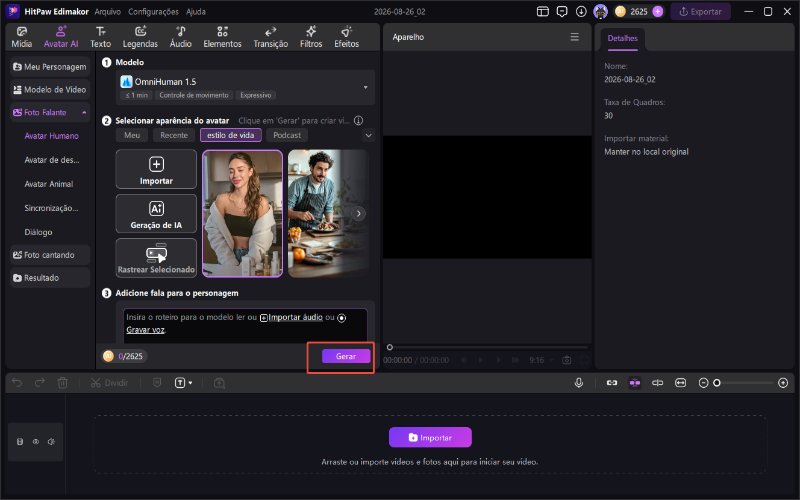
Task: Show next avatars with right arrow
Action: (x=359, y=213)
